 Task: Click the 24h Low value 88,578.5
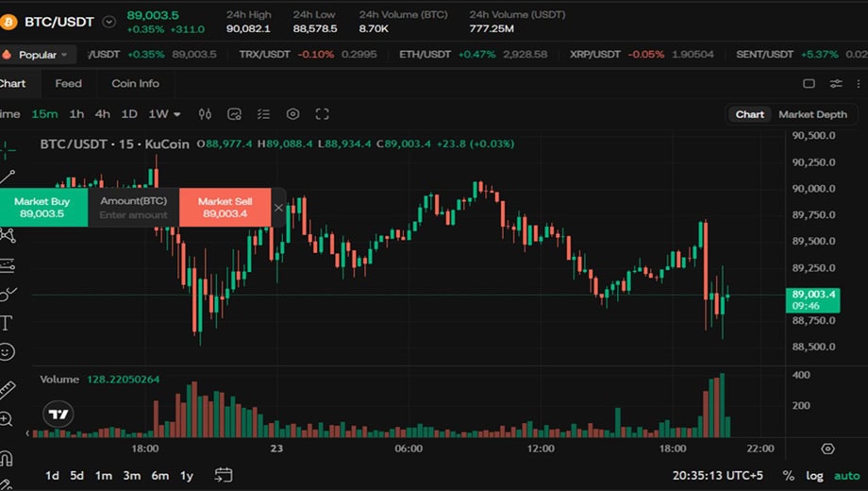[315, 28]
